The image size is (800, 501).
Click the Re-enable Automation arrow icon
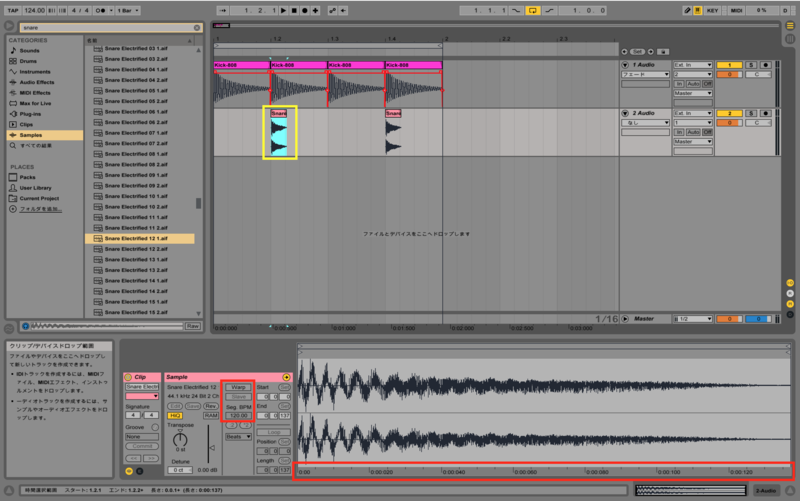click(344, 10)
